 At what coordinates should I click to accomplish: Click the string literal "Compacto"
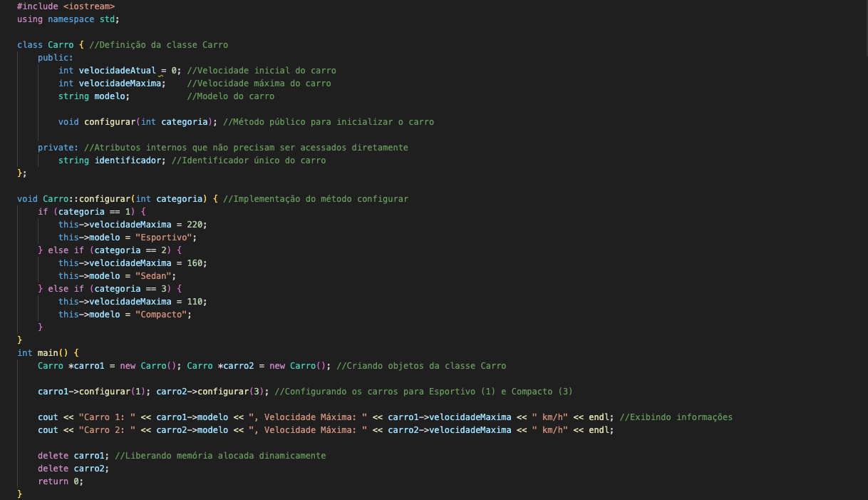point(161,315)
